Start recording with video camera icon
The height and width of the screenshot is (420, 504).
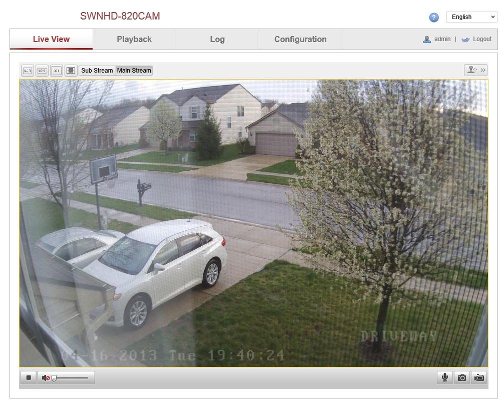pos(479,377)
